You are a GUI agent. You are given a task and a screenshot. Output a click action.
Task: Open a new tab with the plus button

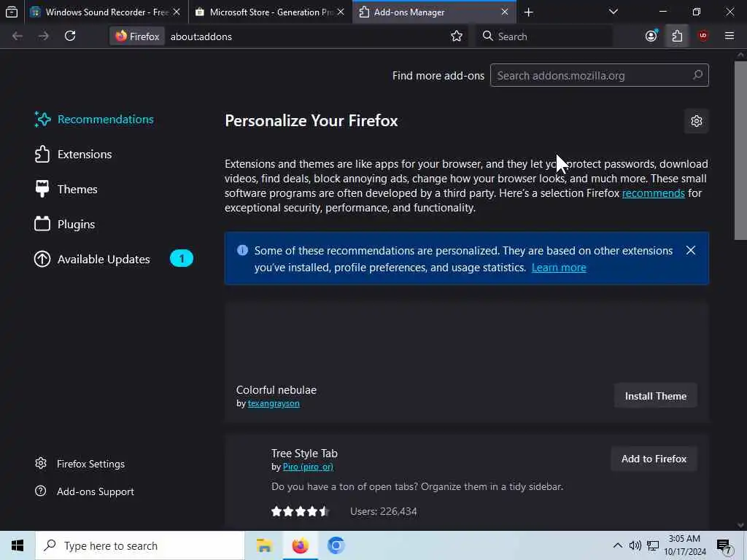click(528, 12)
